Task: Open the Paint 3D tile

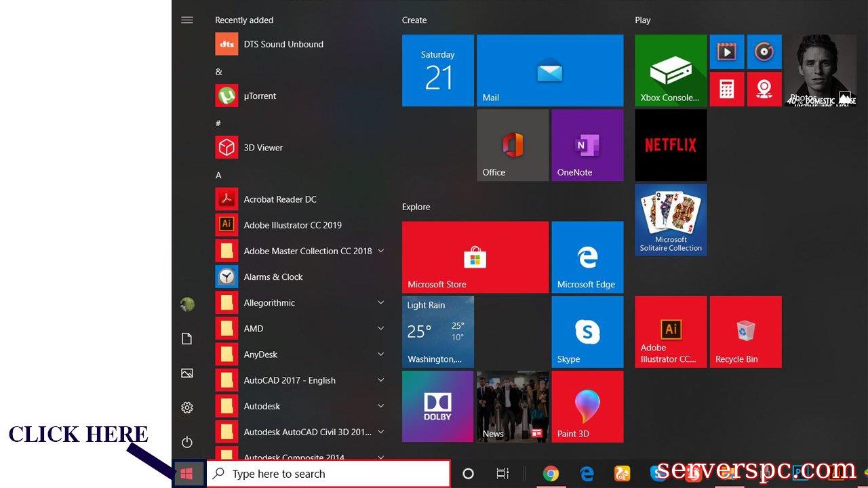Action: coord(587,407)
